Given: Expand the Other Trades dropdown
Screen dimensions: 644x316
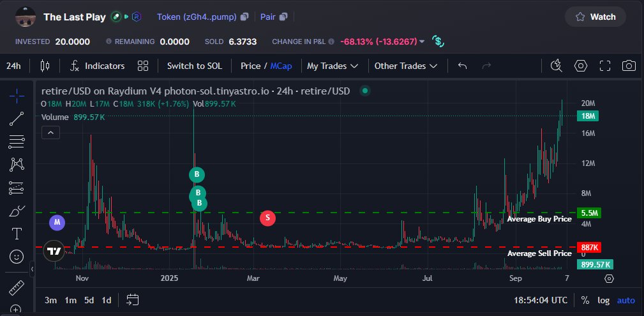Looking at the screenshot, I should point(406,66).
